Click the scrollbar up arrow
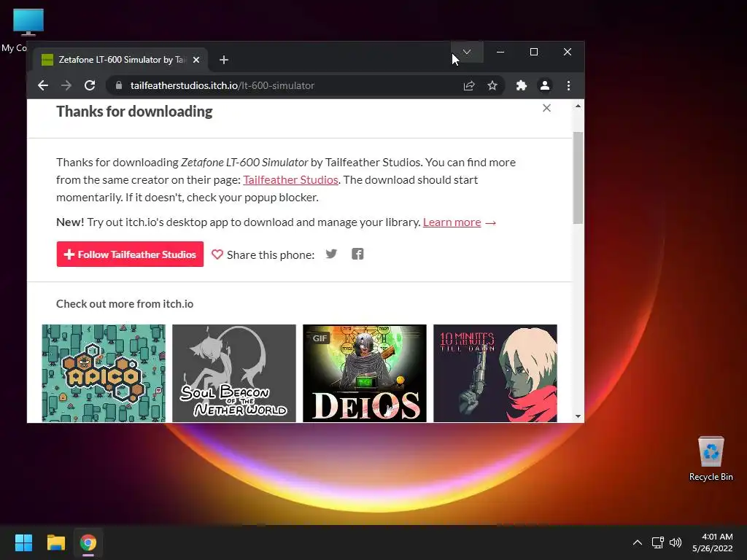The height and width of the screenshot is (560, 747). coord(578,106)
